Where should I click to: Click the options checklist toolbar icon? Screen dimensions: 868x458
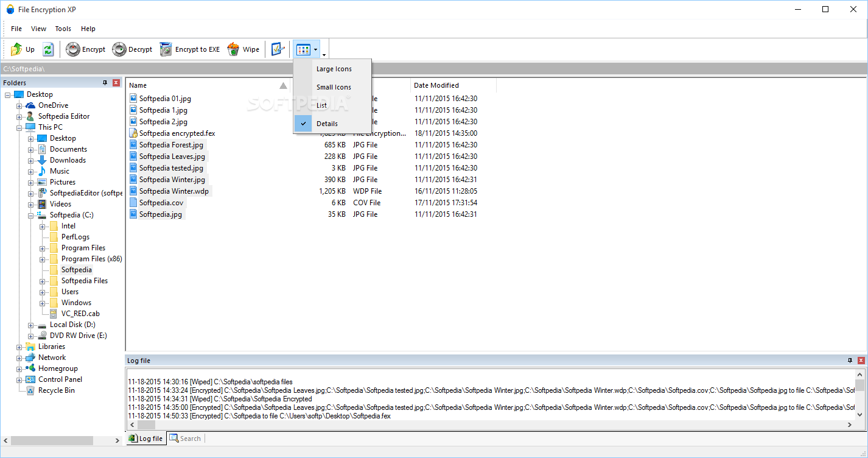(x=278, y=49)
